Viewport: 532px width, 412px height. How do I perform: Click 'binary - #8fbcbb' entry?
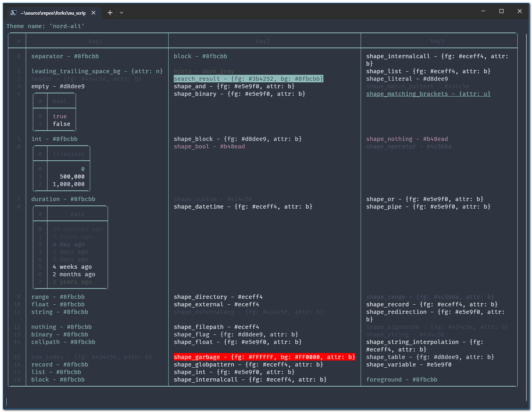60,334
